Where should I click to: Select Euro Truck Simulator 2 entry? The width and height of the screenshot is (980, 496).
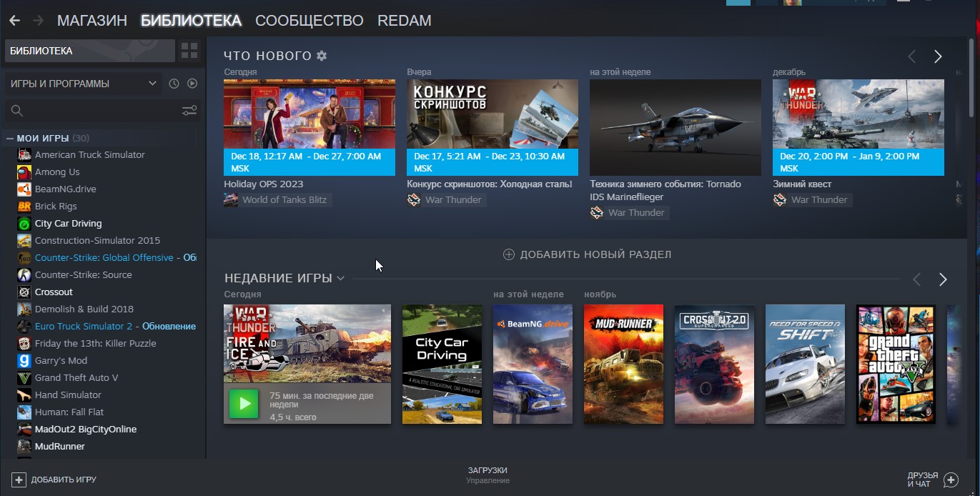pos(107,326)
